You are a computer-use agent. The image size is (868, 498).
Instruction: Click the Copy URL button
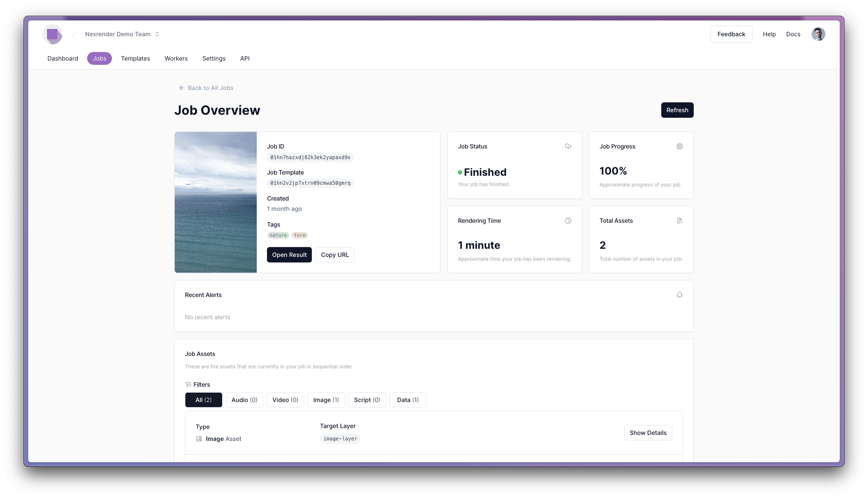pyautogui.click(x=335, y=254)
